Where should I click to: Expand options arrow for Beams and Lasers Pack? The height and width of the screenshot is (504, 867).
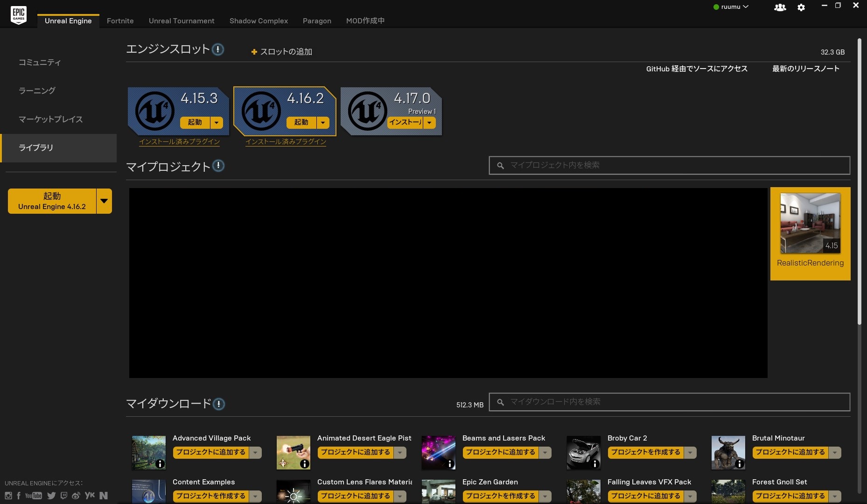[545, 453]
